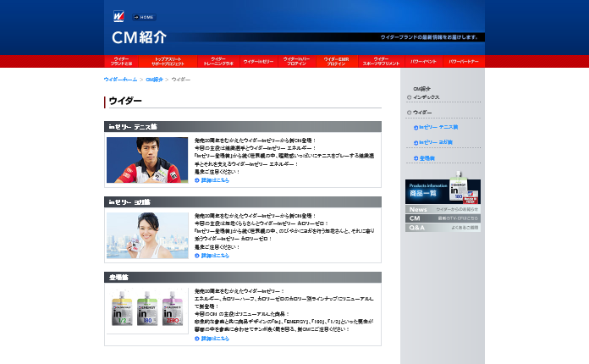This screenshot has height=364, width=589.
Task: Click the ウイダーブランドの最新情報 tagline text
Action: point(429,37)
